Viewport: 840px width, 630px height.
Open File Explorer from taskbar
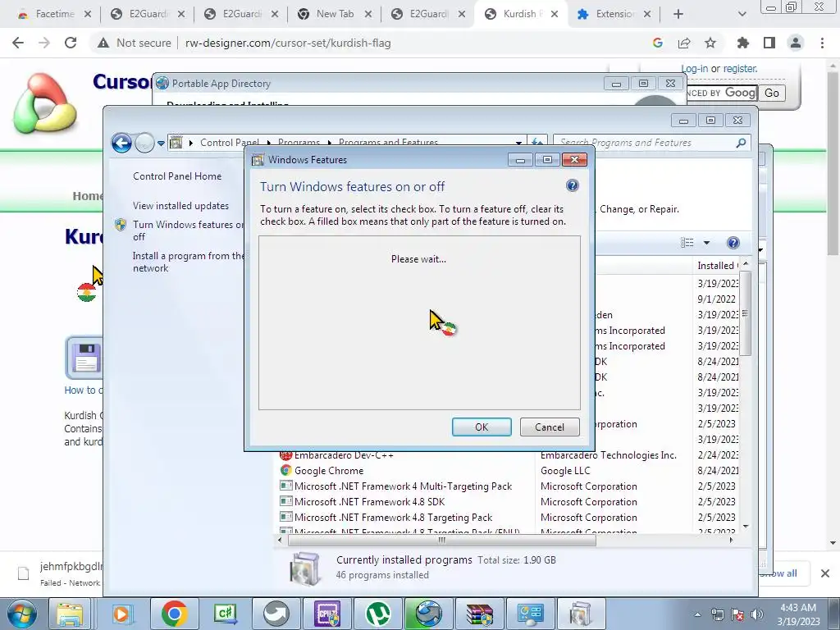[71, 614]
